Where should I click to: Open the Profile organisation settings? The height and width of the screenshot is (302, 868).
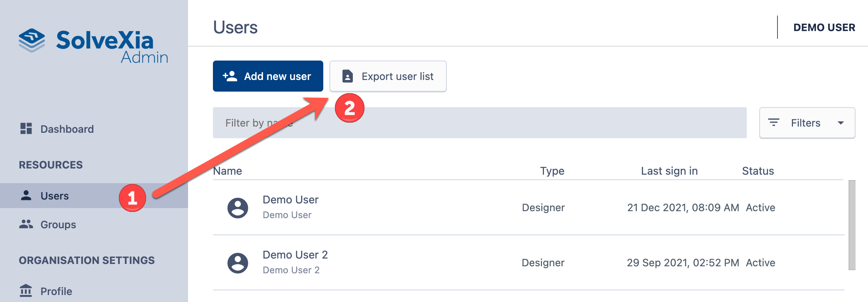tap(56, 291)
